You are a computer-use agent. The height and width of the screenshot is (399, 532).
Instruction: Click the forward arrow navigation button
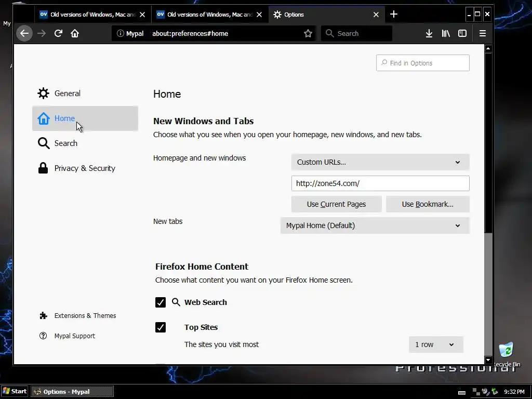[x=42, y=33]
